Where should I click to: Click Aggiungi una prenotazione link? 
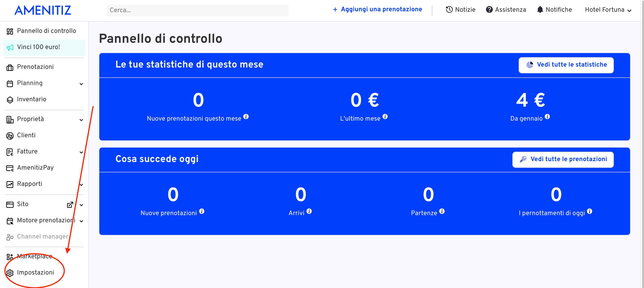[378, 9]
